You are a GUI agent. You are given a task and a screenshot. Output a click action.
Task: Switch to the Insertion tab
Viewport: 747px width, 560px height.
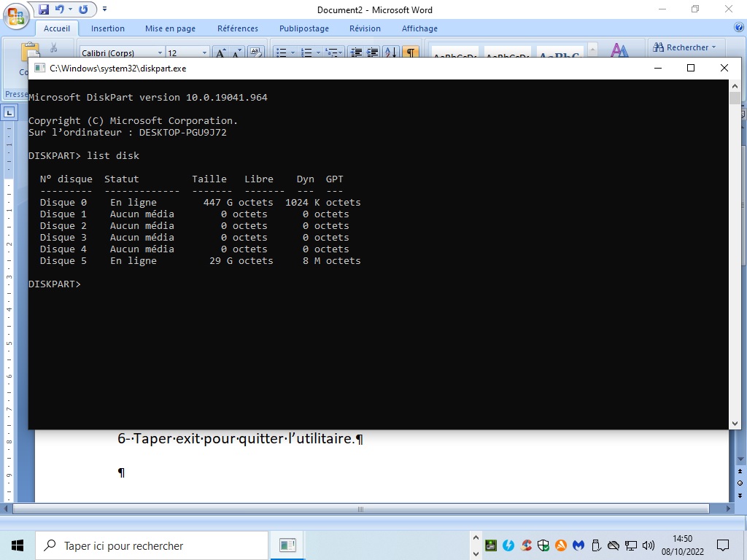(107, 28)
